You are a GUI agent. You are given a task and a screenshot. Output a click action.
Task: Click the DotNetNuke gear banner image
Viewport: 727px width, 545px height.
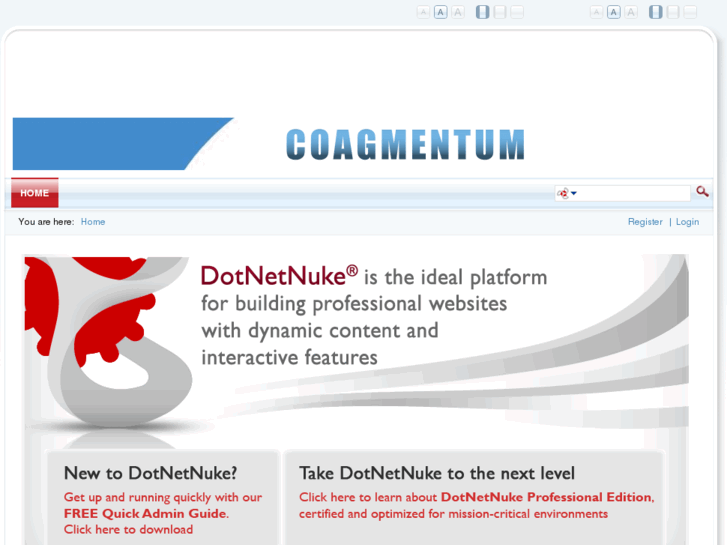[x=356, y=350]
